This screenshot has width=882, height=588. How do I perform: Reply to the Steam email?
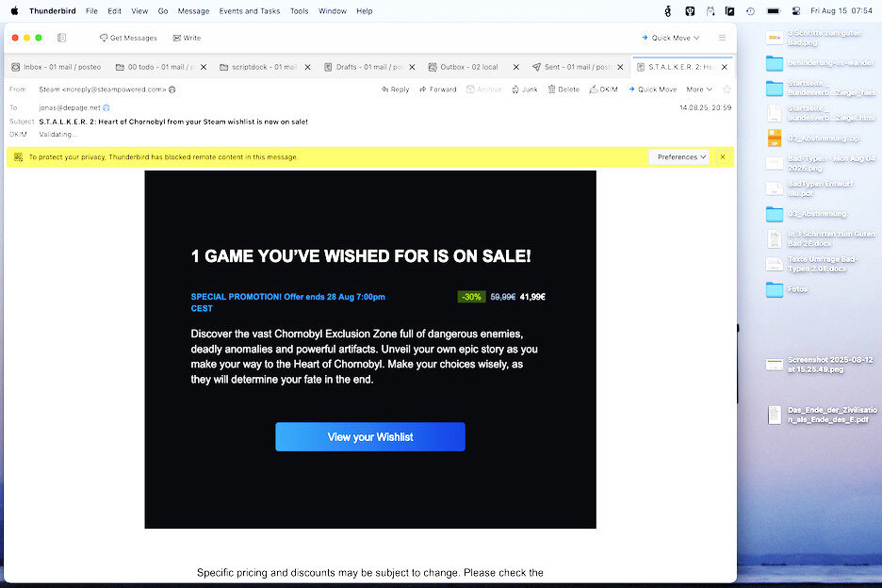(x=396, y=90)
